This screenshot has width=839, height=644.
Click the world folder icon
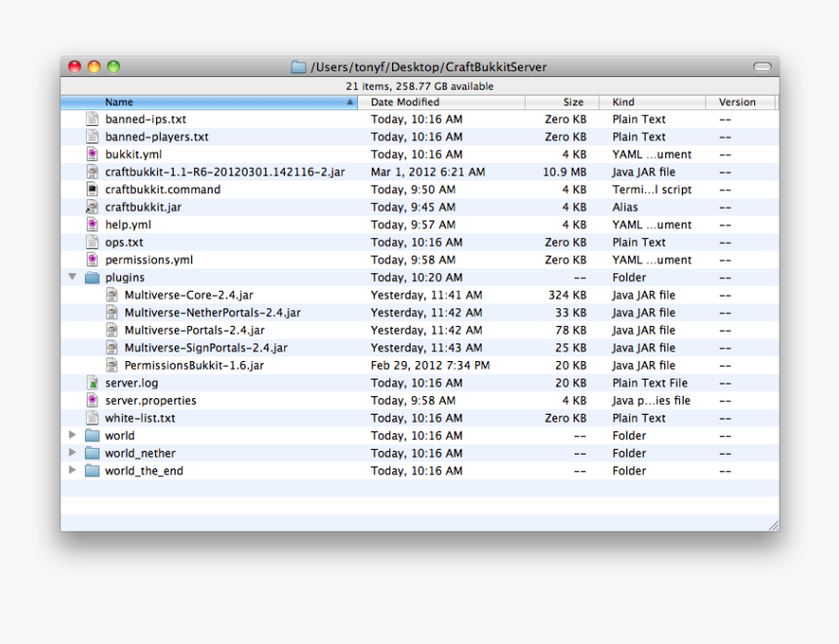pyautogui.click(x=92, y=435)
